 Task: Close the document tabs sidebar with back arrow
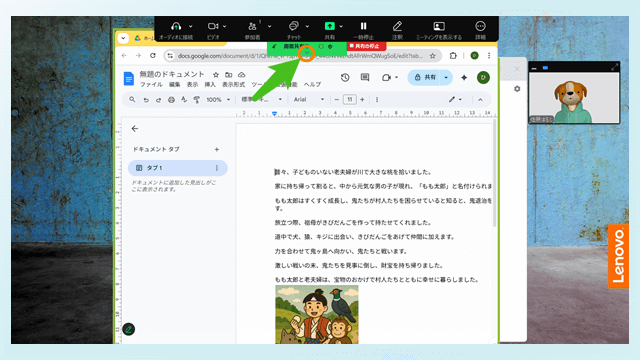click(135, 129)
